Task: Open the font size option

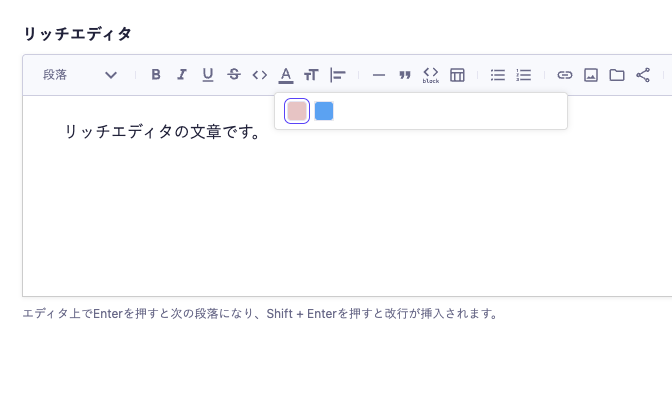Action: coord(312,75)
